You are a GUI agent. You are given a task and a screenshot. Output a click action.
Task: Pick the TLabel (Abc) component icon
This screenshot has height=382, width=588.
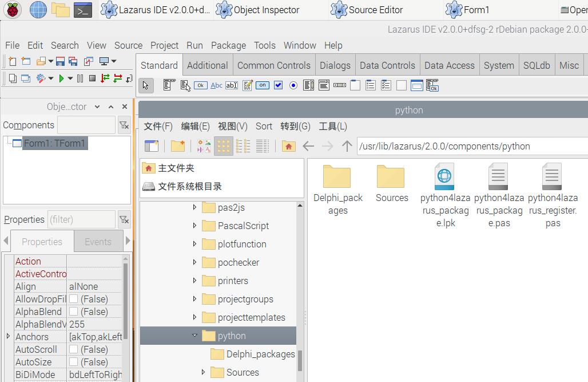[x=216, y=85]
